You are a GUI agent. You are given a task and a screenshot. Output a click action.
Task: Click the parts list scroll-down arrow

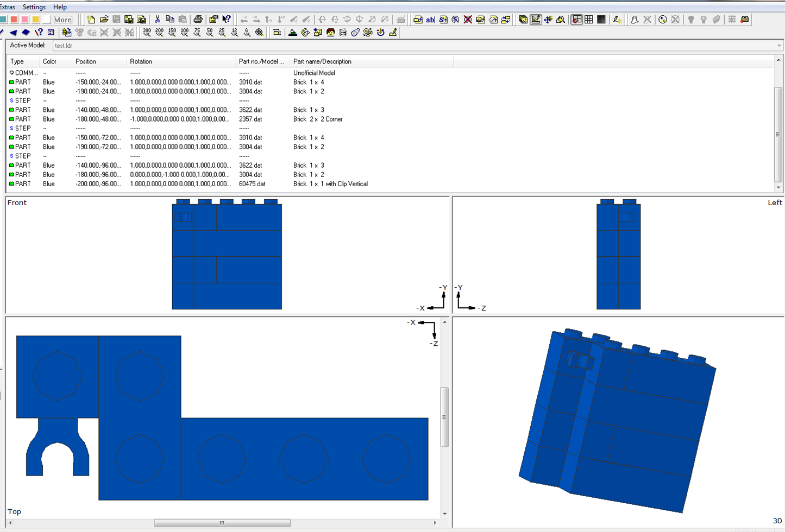(x=778, y=187)
